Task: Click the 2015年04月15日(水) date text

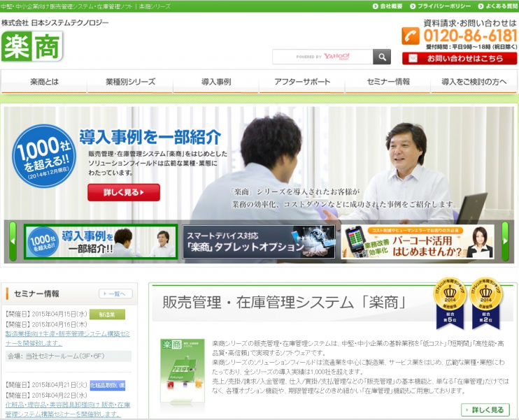Action: (x=59, y=314)
